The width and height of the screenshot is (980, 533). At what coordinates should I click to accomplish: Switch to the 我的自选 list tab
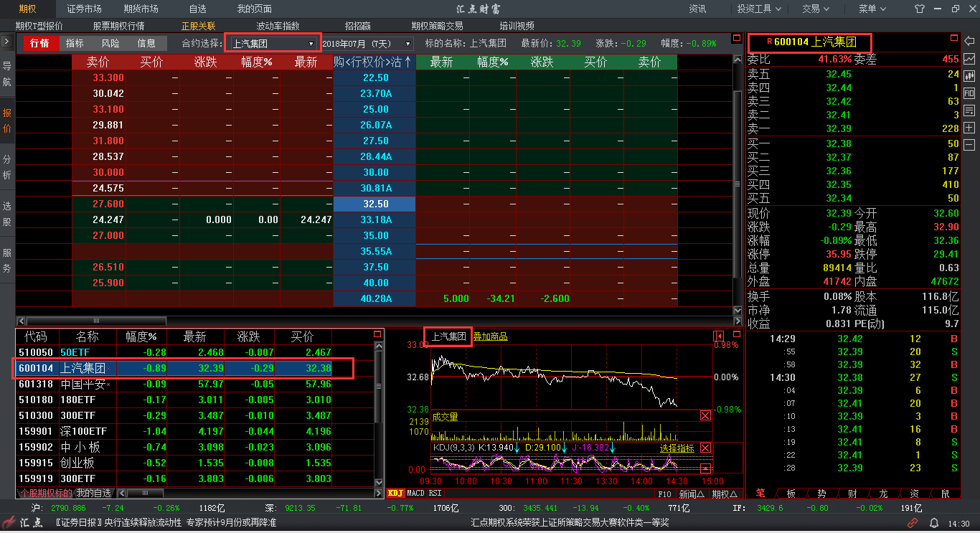point(94,494)
